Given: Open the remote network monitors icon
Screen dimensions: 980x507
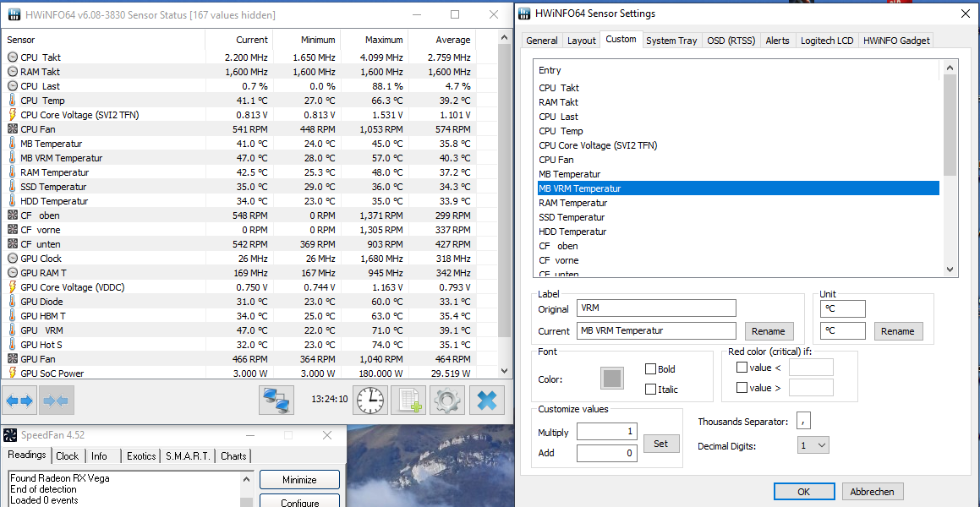Looking at the screenshot, I should [x=276, y=401].
